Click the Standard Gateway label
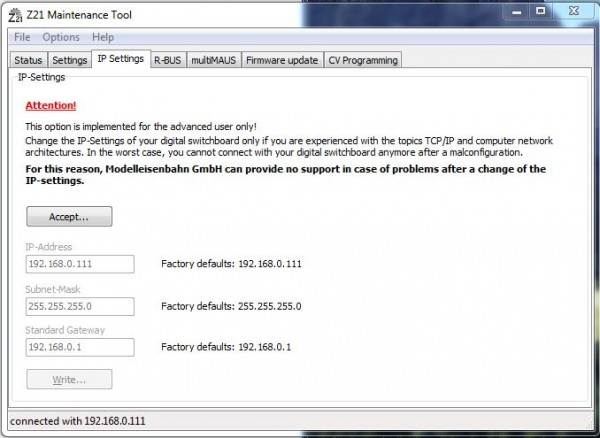This screenshot has width=600, height=438. pos(65,330)
